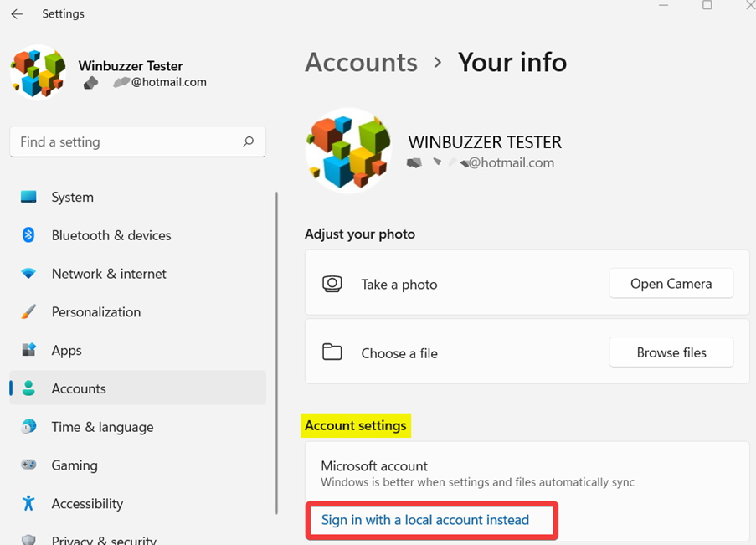Click the Time & language globe icon
The height and width of the screenshot is (545, 756).
coord(28,426)
